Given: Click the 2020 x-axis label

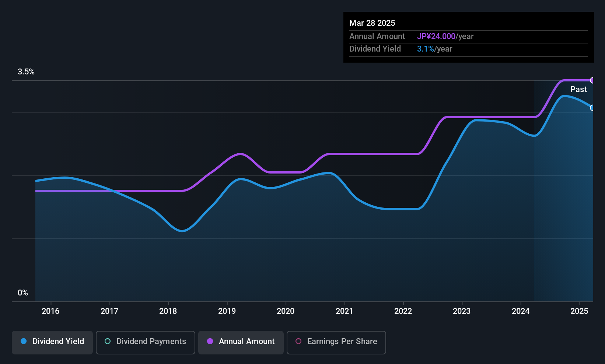Looking at the screenshot, I should tap(286, 311).
